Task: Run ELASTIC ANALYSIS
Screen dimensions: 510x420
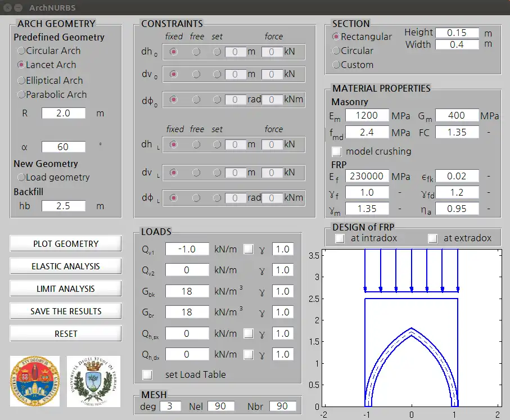Action: click(65, 266)
